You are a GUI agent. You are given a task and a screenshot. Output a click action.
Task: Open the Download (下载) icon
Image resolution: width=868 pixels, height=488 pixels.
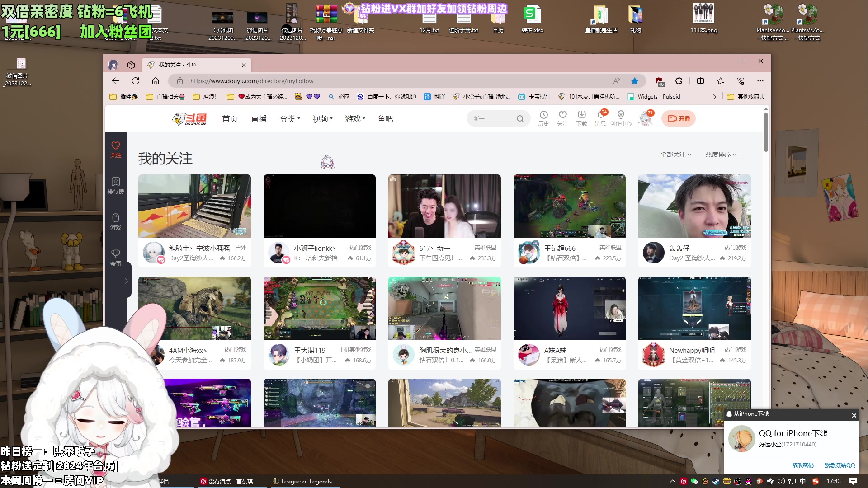click(x=581, y=115)
